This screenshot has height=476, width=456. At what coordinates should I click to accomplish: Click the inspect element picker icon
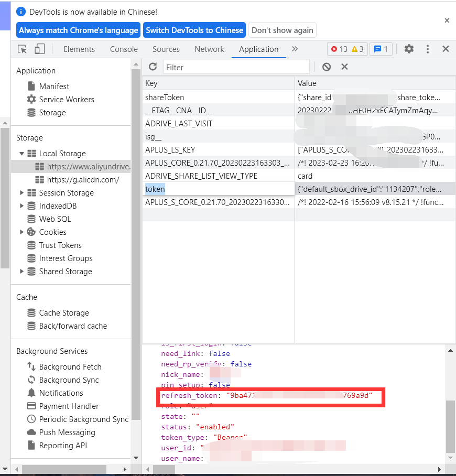point(22,49)
